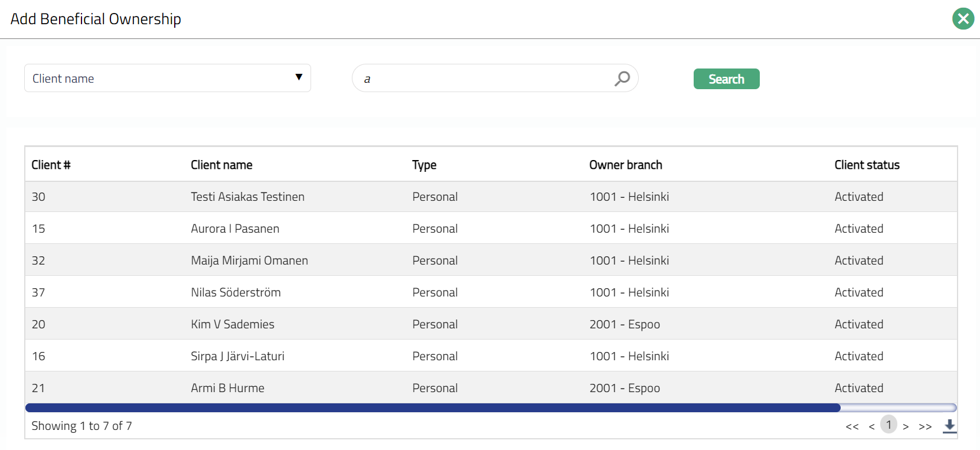980x450 pixels.
Task: Sort by the Client # column header
Action: (x=51, y=165)
